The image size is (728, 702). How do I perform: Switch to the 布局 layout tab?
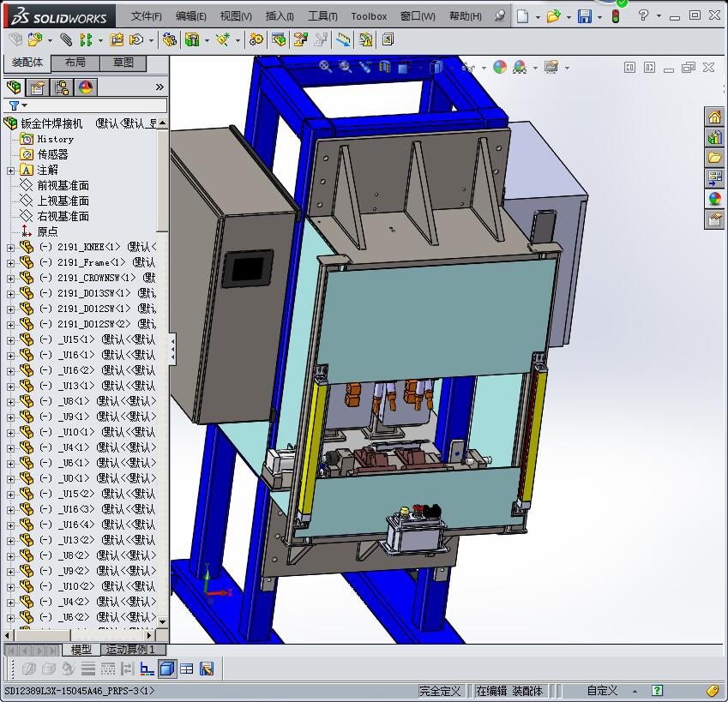[x=75, y=63]
